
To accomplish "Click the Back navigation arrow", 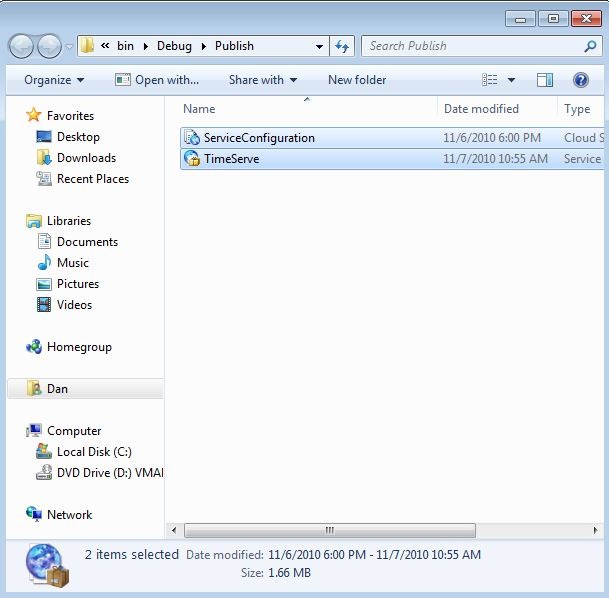I will pyautogui.click(x=21, y=46).
